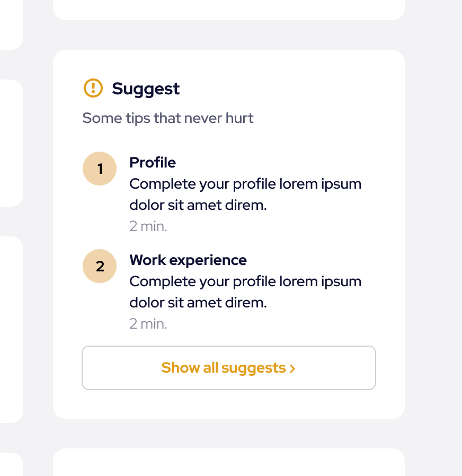Open the Profile suggestion title
462x476 pixels.
(x=153, y=162)
